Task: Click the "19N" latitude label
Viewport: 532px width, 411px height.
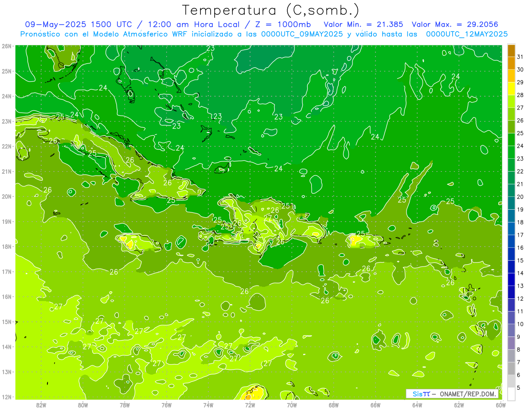Action: pyautogui.click(x=7, y=222)
